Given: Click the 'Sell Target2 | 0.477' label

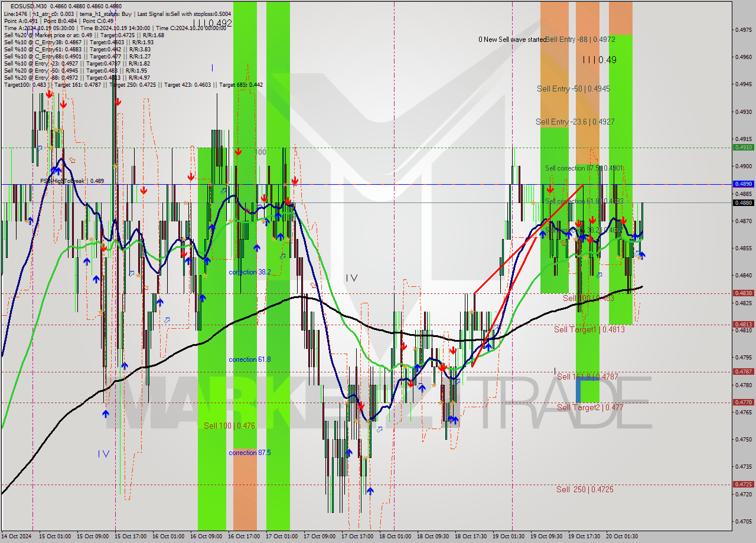Looking at the screenshot, I should (590, 407).
